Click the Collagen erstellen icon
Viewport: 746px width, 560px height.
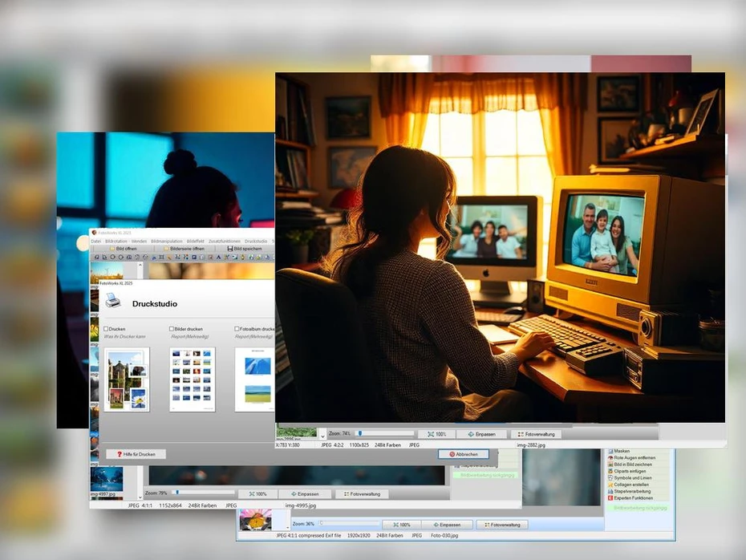[610, 485]
